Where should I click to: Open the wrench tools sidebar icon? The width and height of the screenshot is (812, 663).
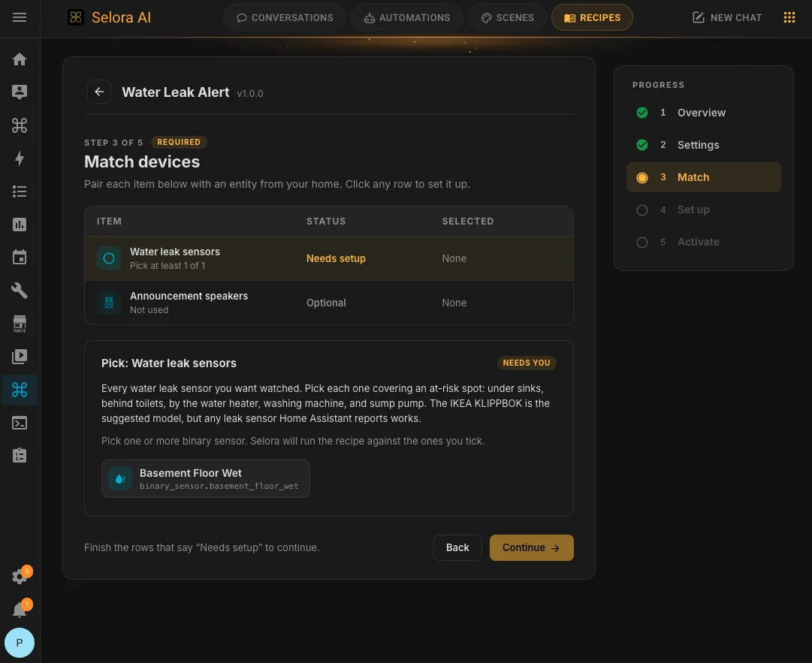click(x=20, y=291)
